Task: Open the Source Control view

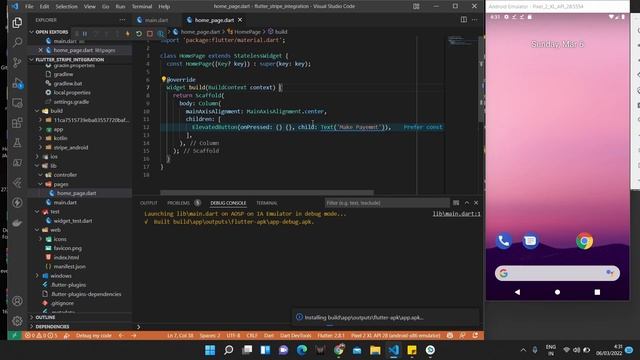Action: click(17, 62)
